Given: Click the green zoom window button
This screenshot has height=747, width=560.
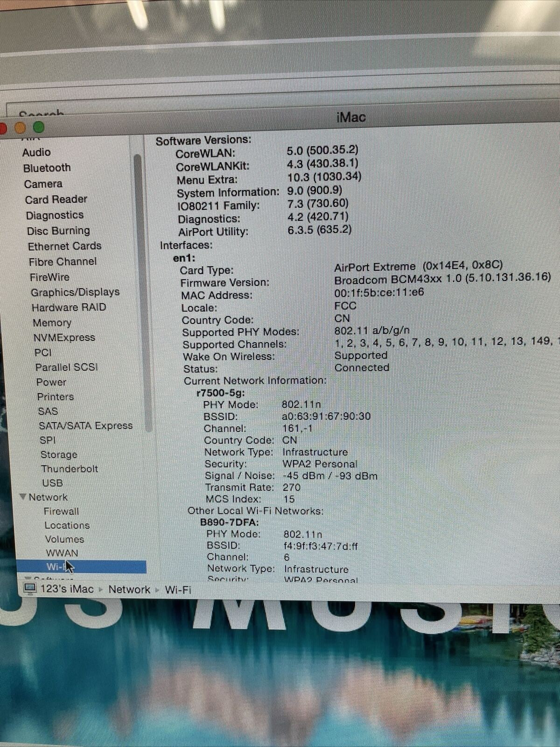Looking at the screenshot, I should click(x=38, y=127).
